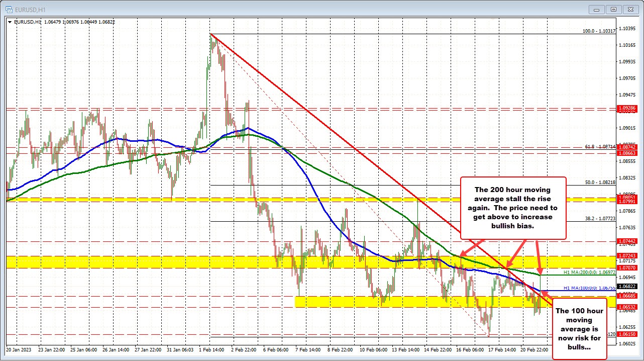
Task: Expand the one-click trading triangle beside EURUSD,H1
Action: point(10,22)
